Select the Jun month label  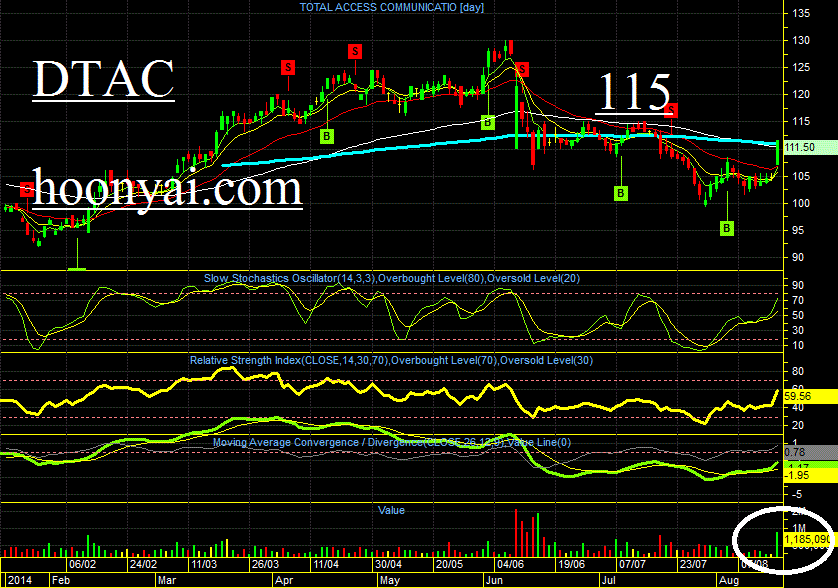[x=494, y=581]
